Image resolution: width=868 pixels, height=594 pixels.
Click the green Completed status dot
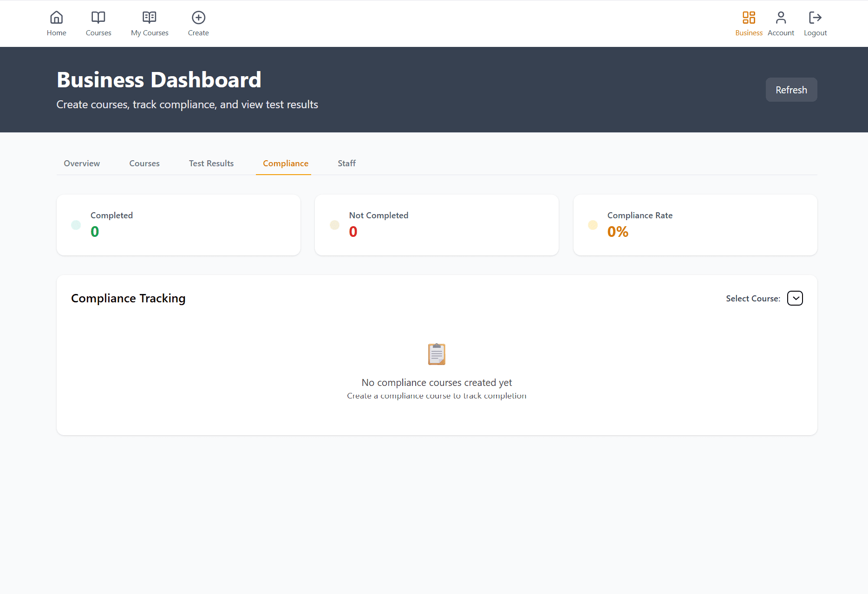pos(76,225)
